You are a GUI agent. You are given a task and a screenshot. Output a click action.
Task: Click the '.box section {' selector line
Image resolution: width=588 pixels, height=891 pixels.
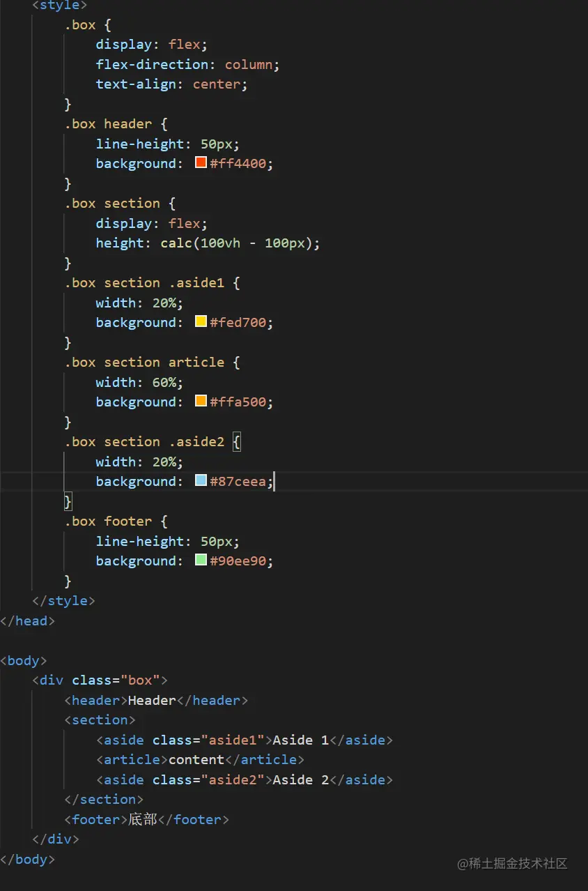click(120, 204)
